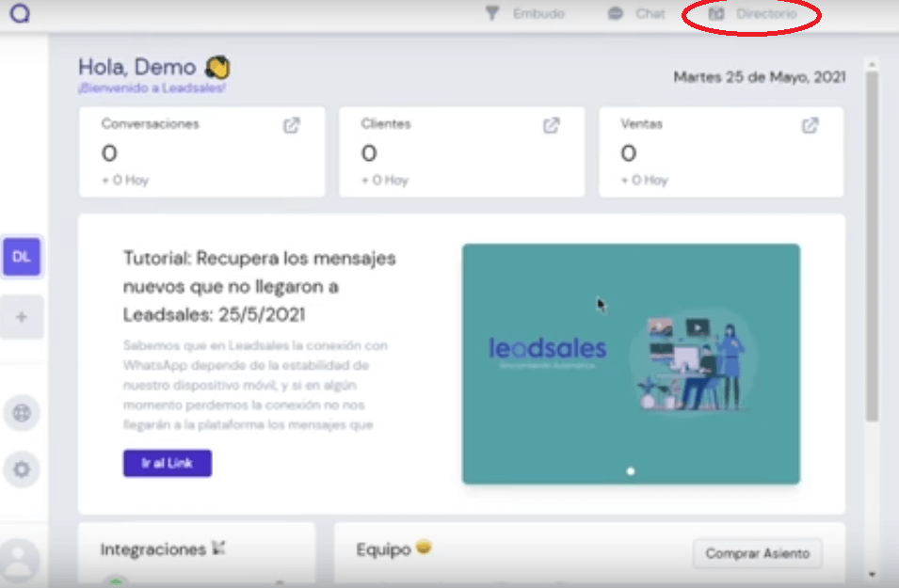Image resolution: width=899 pixels, height=588 pixels.
Task: Click the Leadsales logo icon
Action: [20, 12]
